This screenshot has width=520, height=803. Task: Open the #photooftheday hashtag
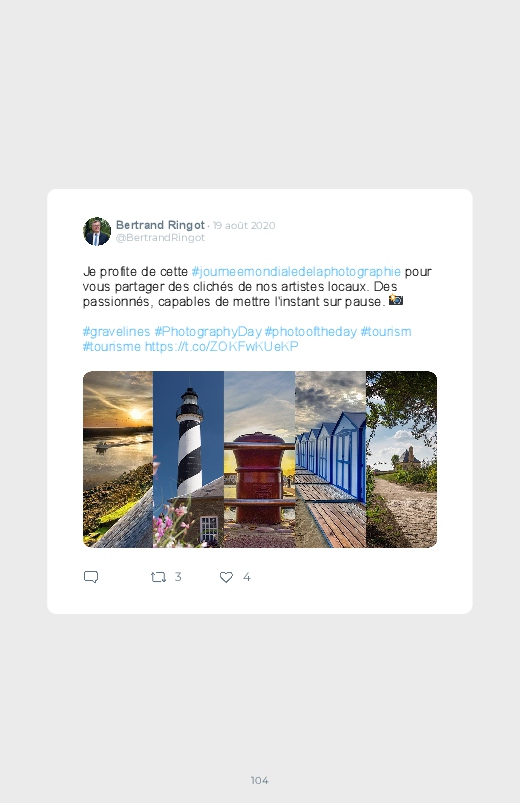[310, 332]
